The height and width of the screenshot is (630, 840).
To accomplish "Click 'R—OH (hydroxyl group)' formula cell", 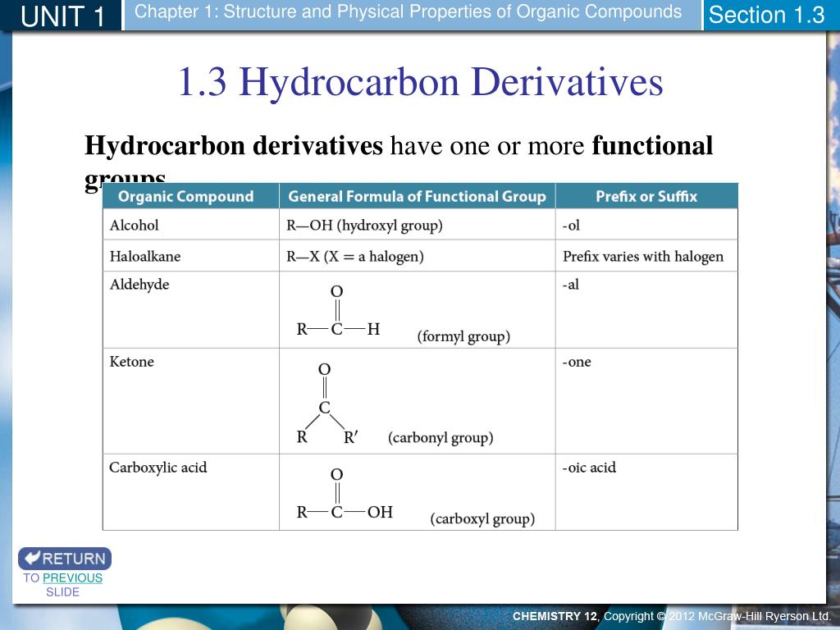I will tap(418, 225).
